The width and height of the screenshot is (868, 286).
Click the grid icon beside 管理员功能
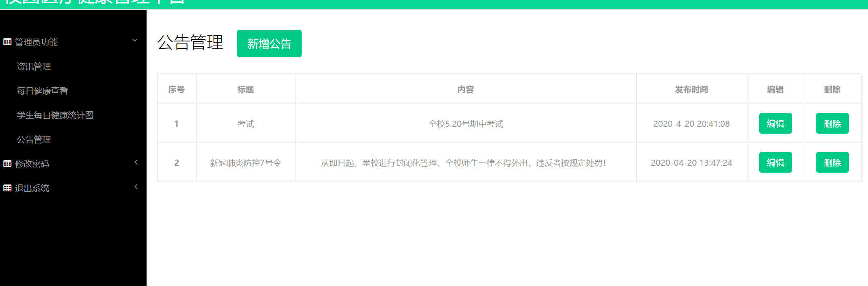tap(7, 42)
